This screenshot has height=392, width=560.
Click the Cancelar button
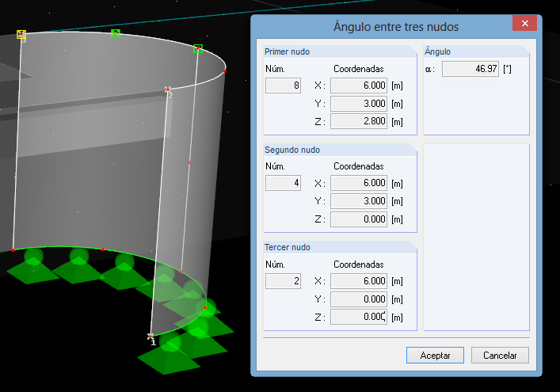tap(500, 356)
